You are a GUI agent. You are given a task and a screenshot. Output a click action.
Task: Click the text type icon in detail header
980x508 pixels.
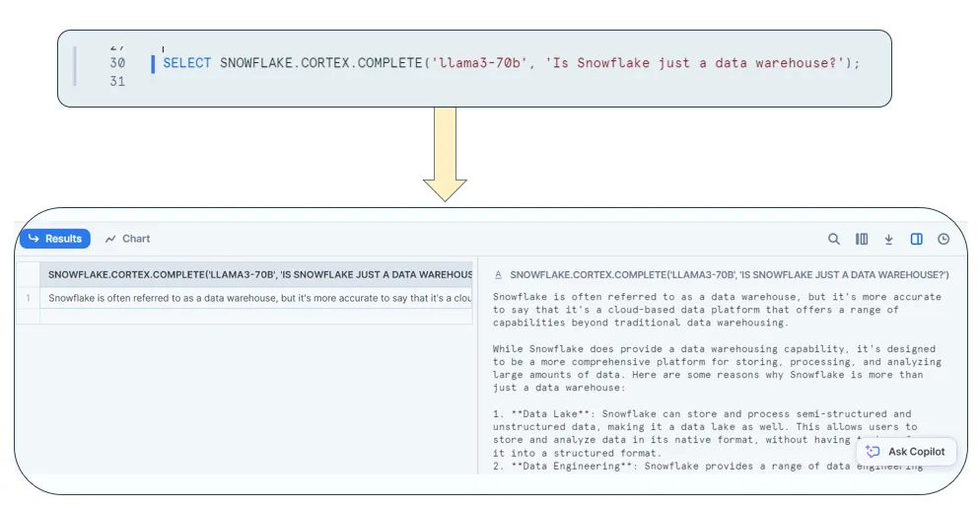click(499, 275)
